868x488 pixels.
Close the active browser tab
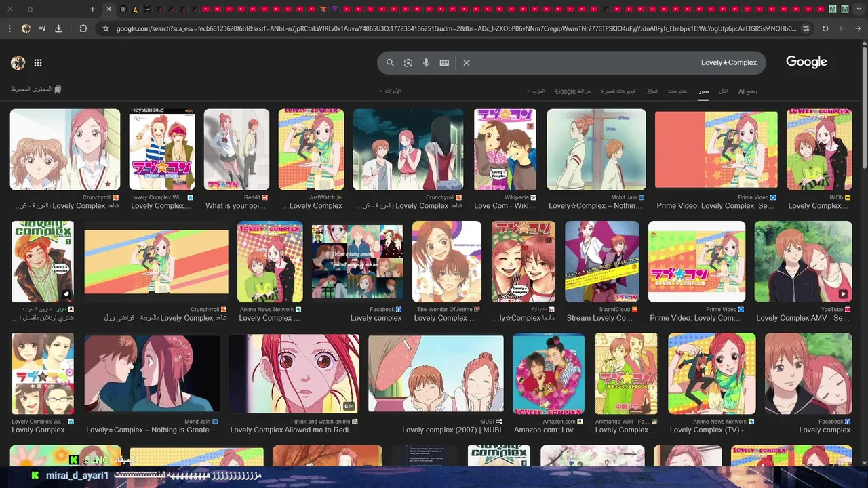[108, 9]
